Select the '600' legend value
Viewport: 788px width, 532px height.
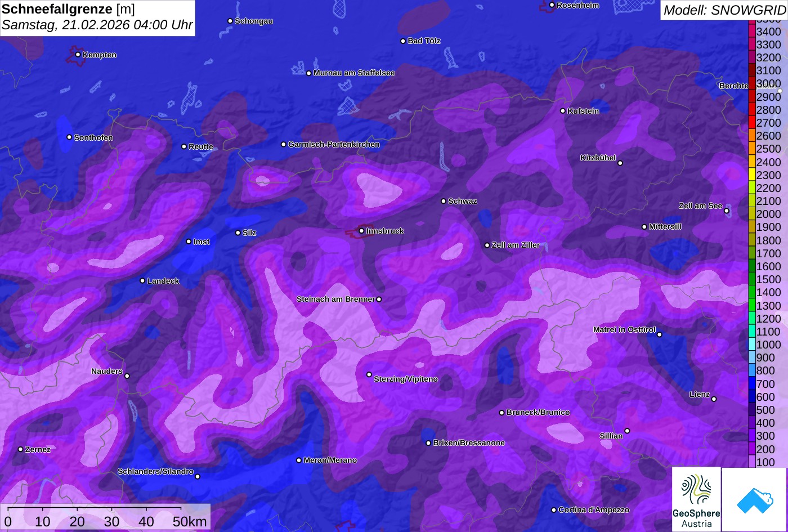click(765, 397)
